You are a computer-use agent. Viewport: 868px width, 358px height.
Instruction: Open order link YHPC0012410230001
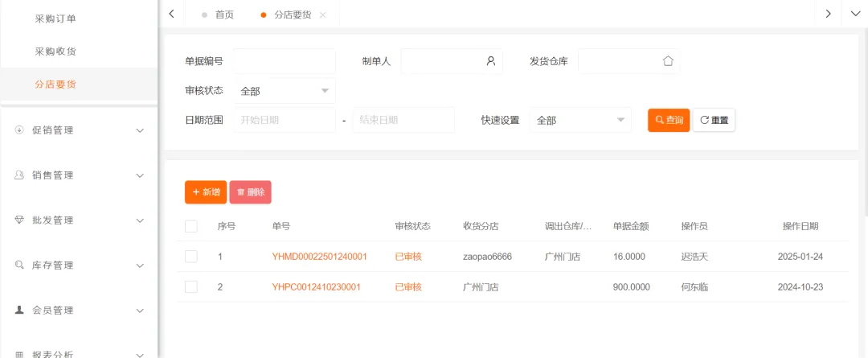pos(316,287)
